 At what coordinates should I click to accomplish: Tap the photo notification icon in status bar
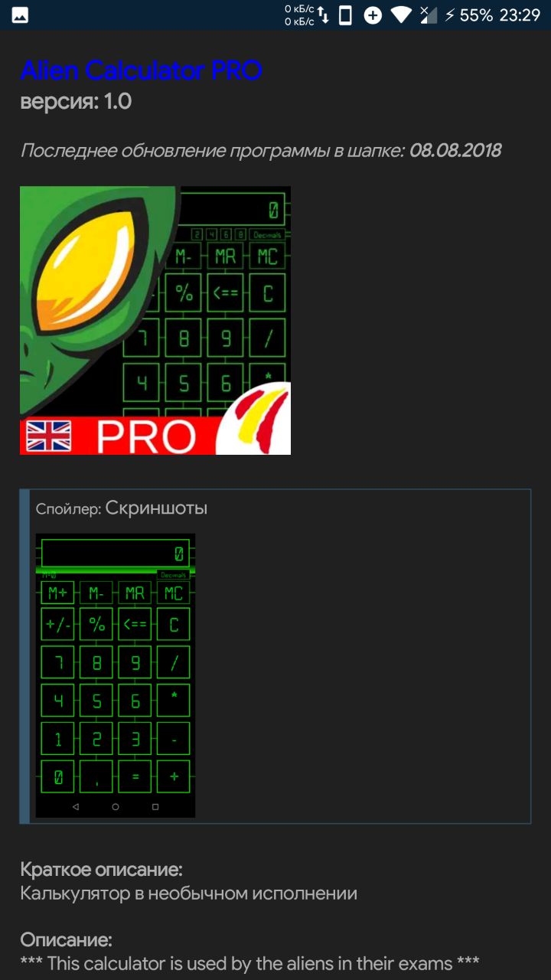click(x=20, y=15)
